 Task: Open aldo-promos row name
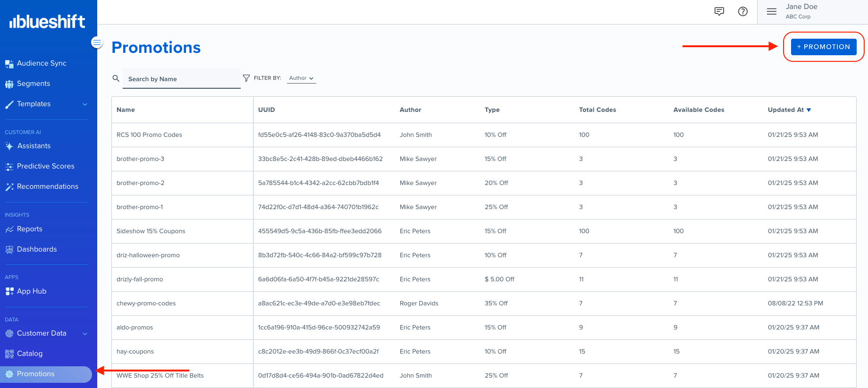click(x=135, y=328)
